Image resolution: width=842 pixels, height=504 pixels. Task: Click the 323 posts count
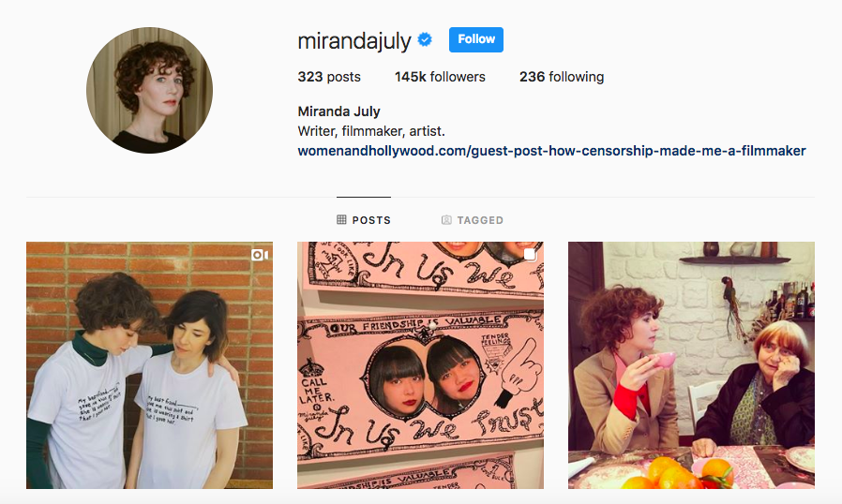(x=329, y=77)
